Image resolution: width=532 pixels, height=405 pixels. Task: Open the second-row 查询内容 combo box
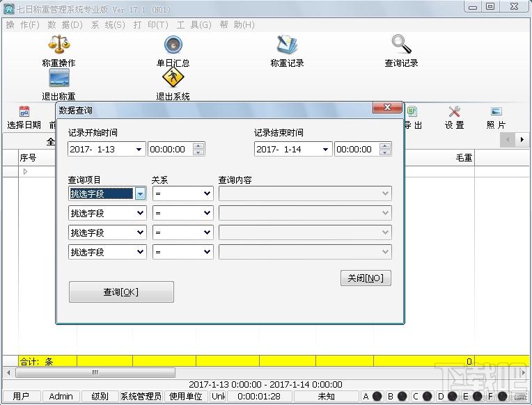(x=305, y=213)
